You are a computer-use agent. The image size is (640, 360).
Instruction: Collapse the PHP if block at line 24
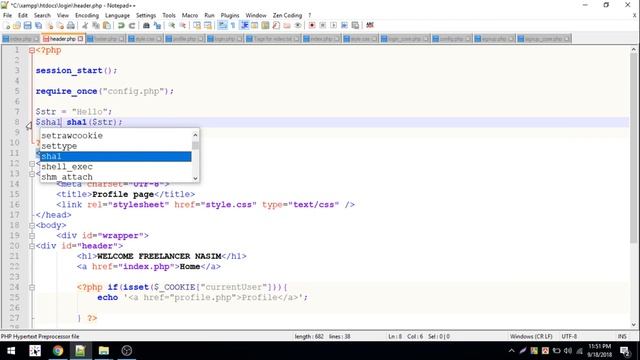coord(32,287)
